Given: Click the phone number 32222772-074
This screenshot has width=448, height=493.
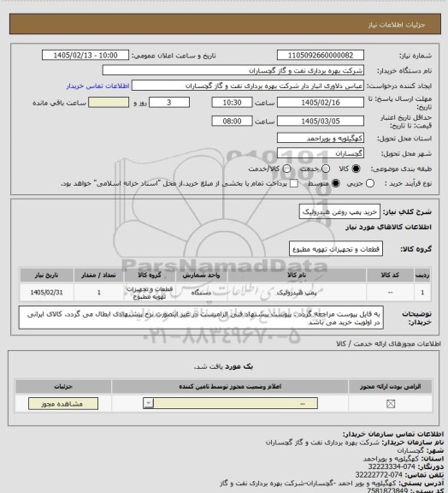Looking at the screenshot, I should pyautogui.click(x=379, y=474).
